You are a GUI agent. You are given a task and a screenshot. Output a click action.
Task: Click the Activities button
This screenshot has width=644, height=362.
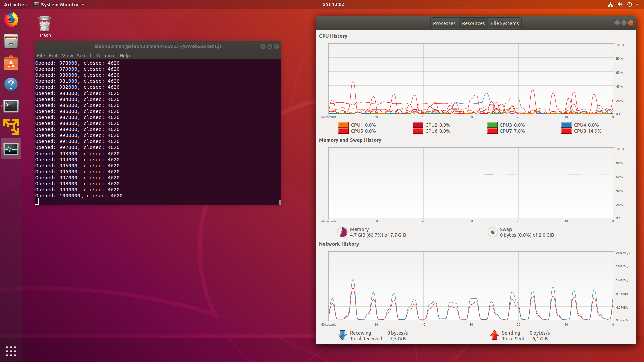tap(15, 4)
